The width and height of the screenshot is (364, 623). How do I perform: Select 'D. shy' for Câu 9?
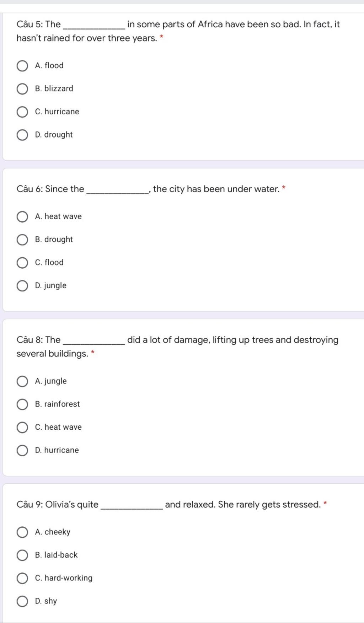pyautogui.click(x=22, y=601)
